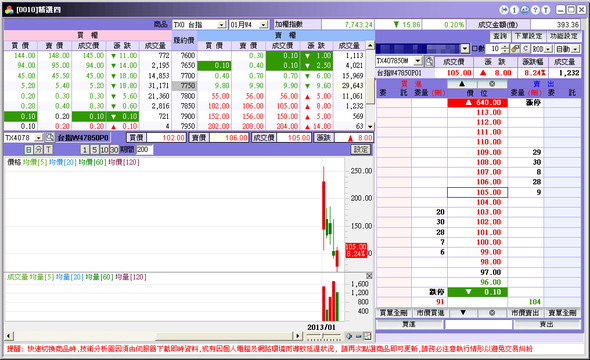Screen dimensions: 590x360
Task: Click the circled '1' icon in title bar
Action: tap(514, 10)
